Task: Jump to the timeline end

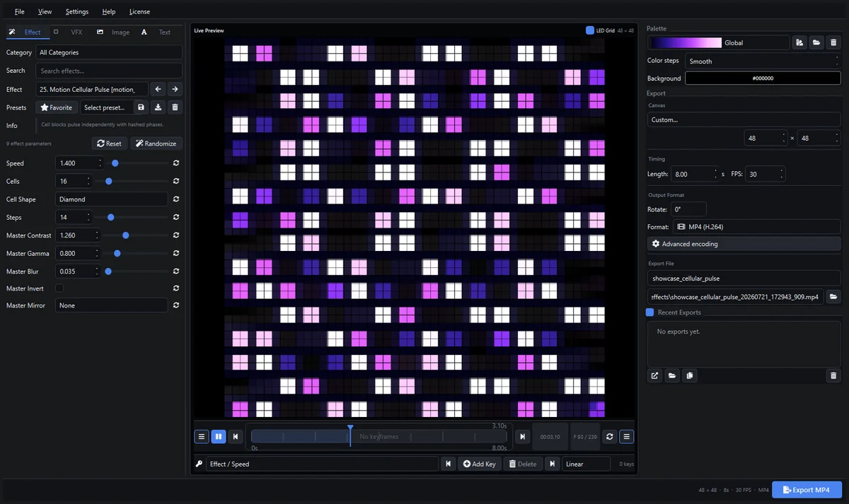Action: pos(522,437)
